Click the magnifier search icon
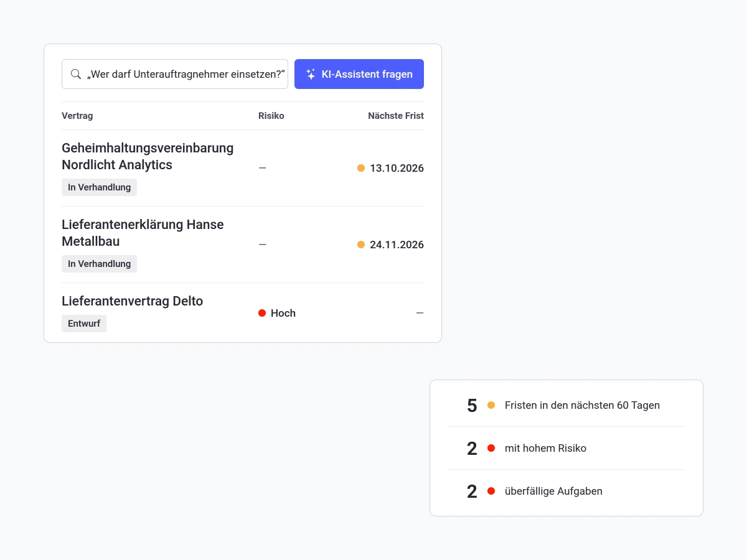This screenshot has height=560, width=747. point(76,74)
